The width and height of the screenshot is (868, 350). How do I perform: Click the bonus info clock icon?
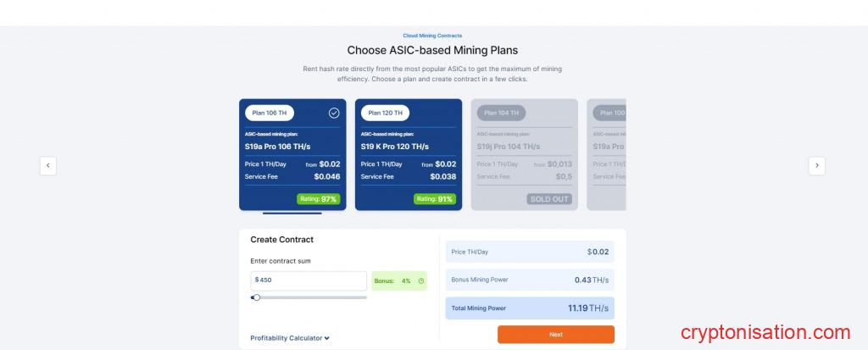point(421,281)
